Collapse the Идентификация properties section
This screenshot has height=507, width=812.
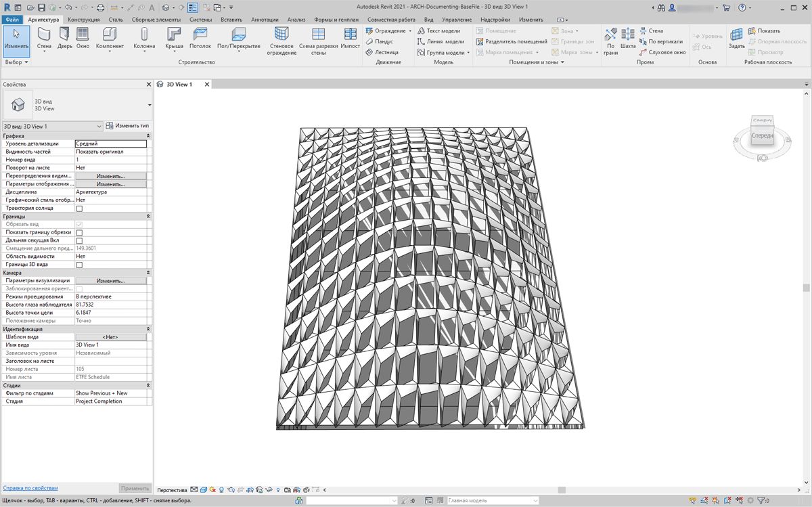pyautogui.click(x=148, y=329)
